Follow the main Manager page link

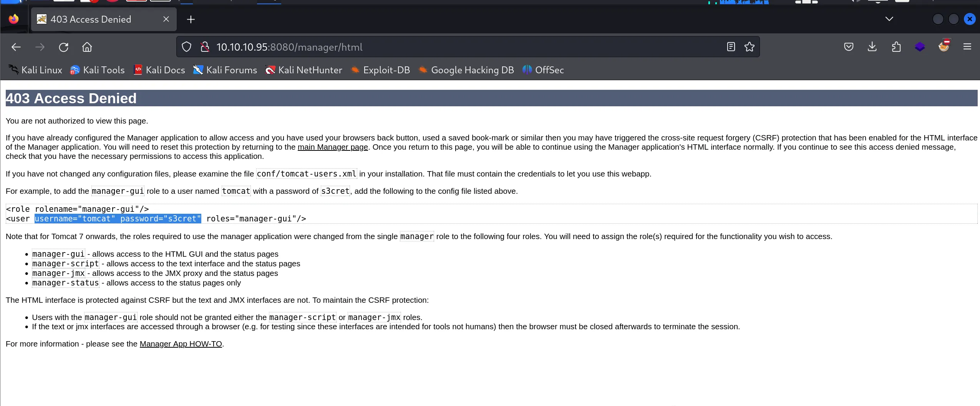pos(333,147)
